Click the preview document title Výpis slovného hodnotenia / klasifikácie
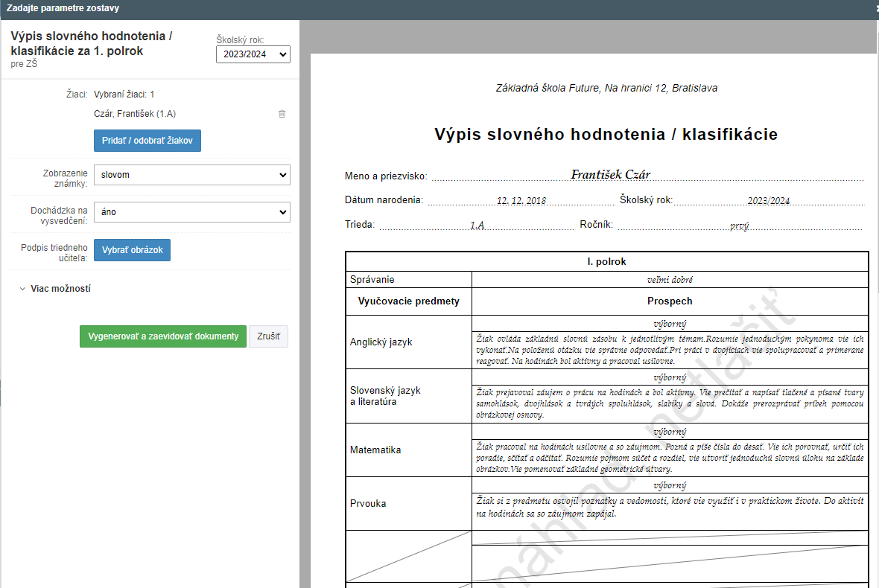This screenshot has width=879, height=588. (606, 135)
